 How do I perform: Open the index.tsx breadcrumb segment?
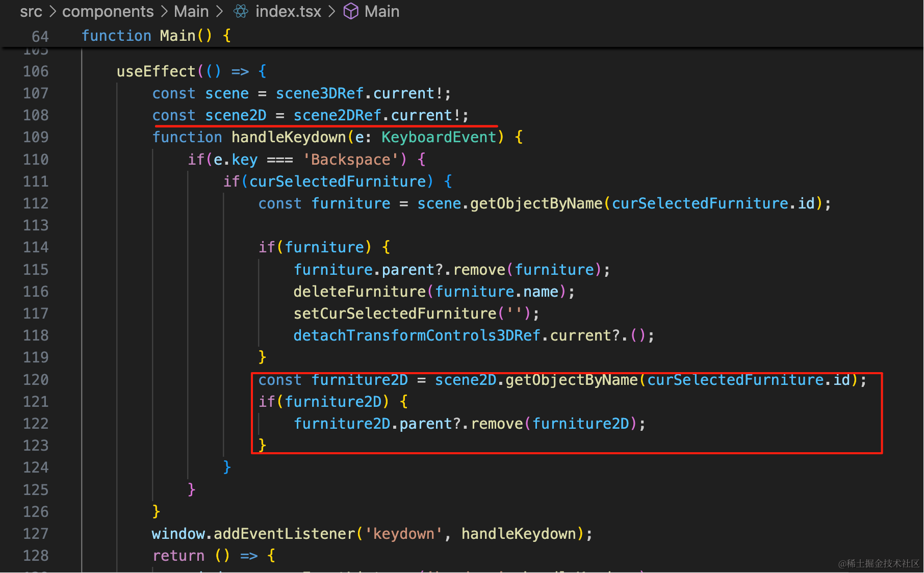[x=288, y=11]
